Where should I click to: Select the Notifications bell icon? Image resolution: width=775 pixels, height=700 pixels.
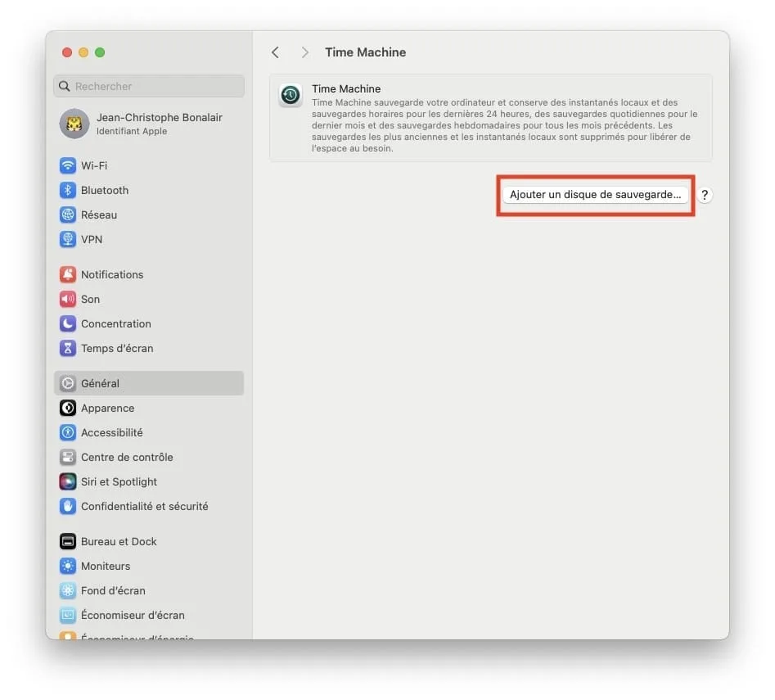[68, 274]
